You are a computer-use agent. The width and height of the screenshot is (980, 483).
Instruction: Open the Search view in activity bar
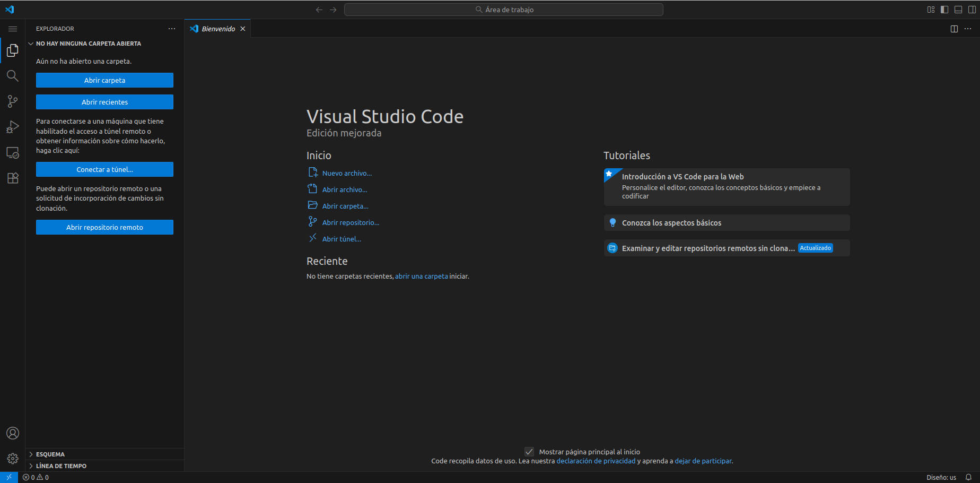(12, 76)
